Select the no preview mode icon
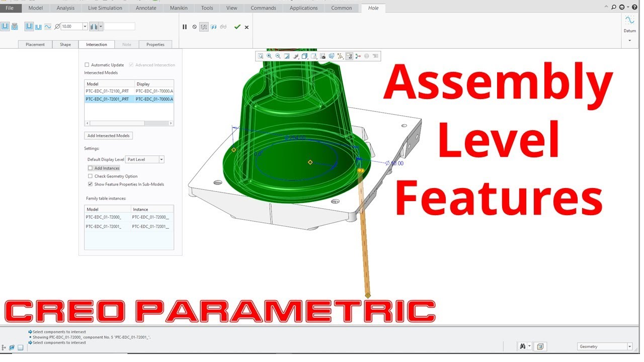This screenshot has width=644, height=362. tap(195, 27)
